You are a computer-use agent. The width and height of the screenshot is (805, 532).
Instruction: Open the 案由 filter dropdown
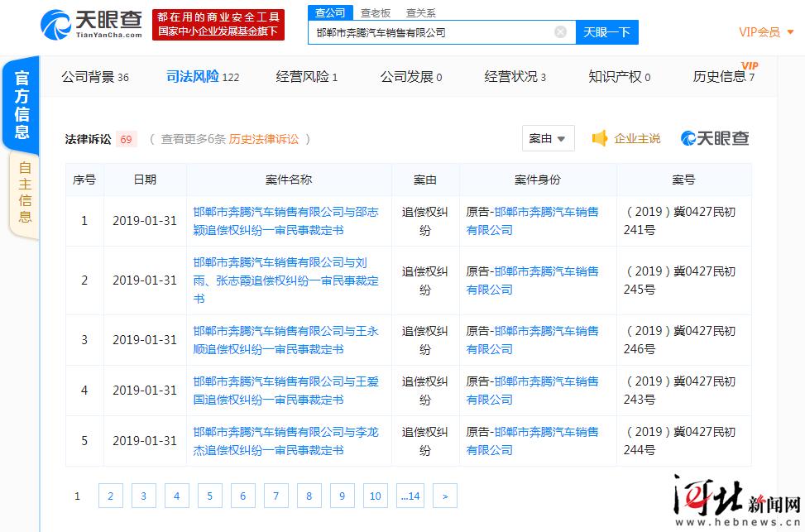point(548,138)
